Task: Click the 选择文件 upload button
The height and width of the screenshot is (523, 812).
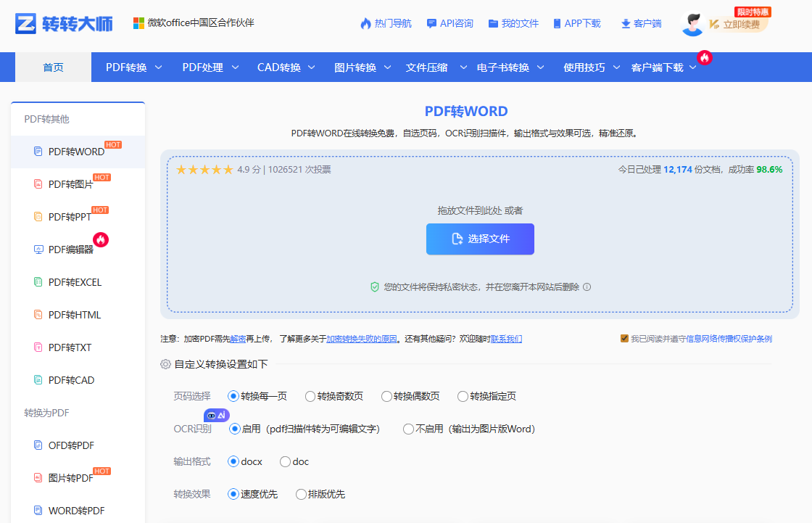Action: coord(480,239)
